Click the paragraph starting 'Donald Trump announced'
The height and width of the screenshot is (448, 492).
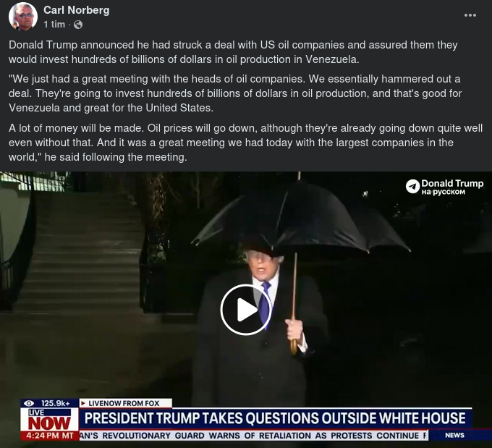(x=233, y=52)
